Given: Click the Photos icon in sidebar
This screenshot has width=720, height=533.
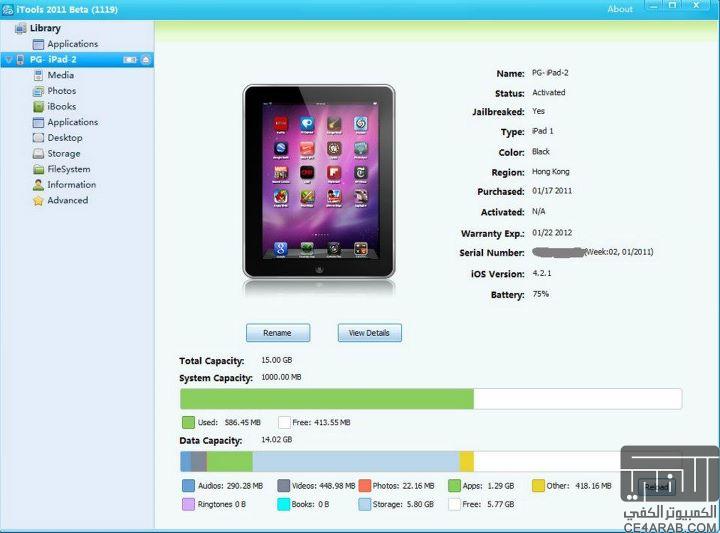Looking at the screenshot, I should tap(39, 91).
